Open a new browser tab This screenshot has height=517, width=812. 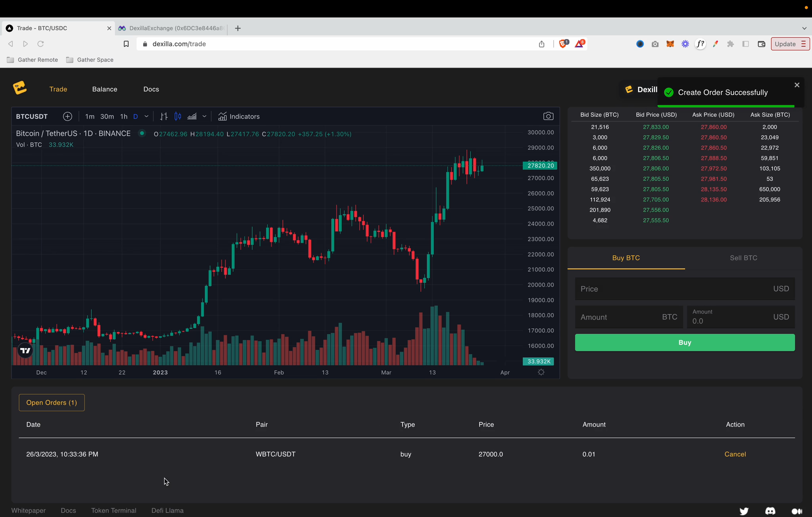coord(238,28)
